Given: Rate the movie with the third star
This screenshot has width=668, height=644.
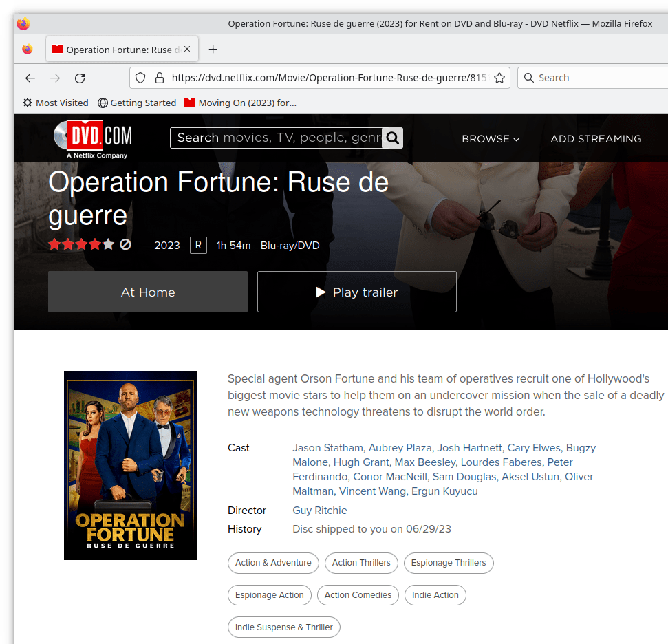Looking at the screenshot, I should pos(82,244).
